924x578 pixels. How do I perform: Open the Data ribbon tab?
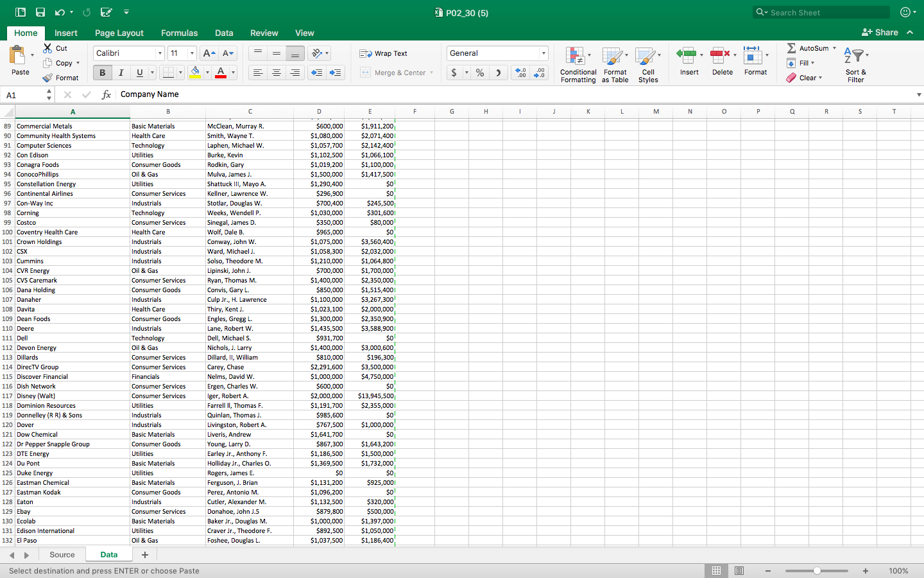224,33
